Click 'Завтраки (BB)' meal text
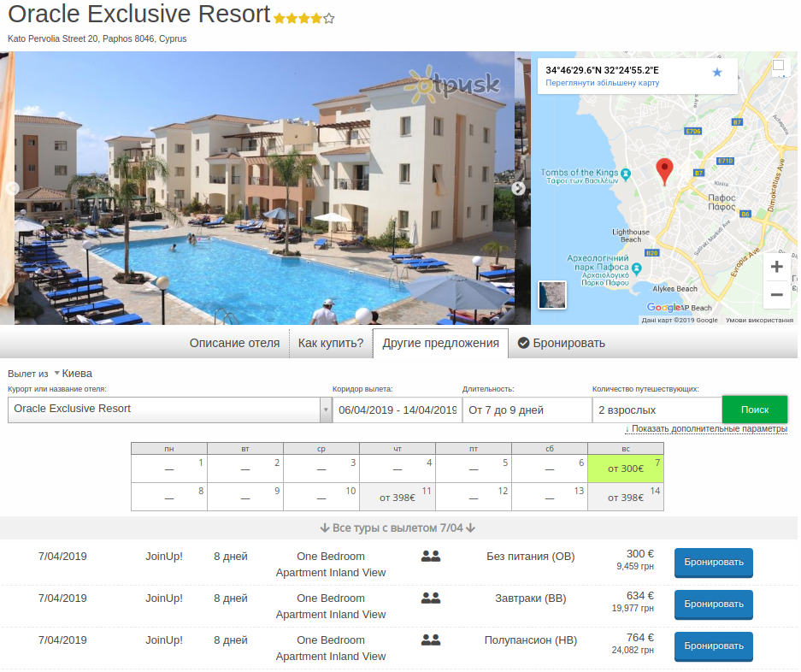801x672 pixels. point(531,598)
